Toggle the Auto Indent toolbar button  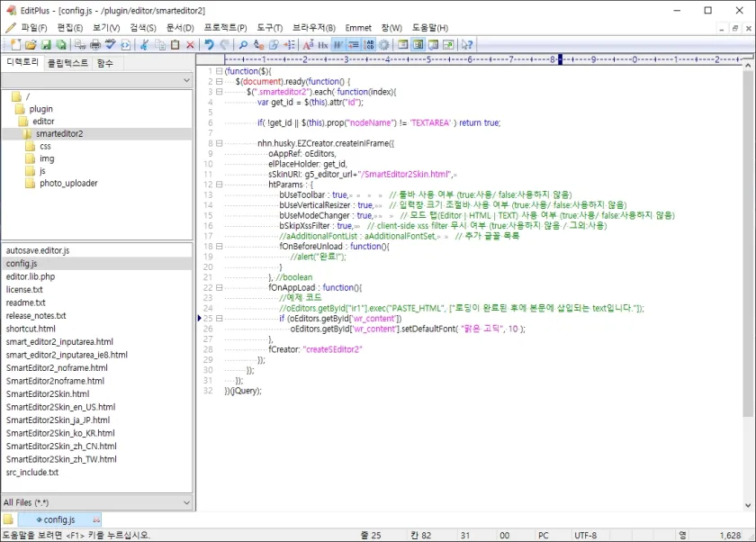[354, 45]
